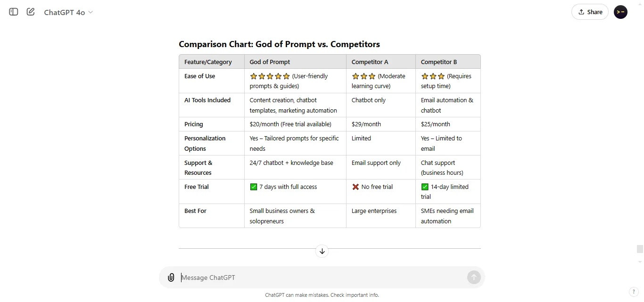
Task: Open the model selector via the chevron
Action: point(90,13)
